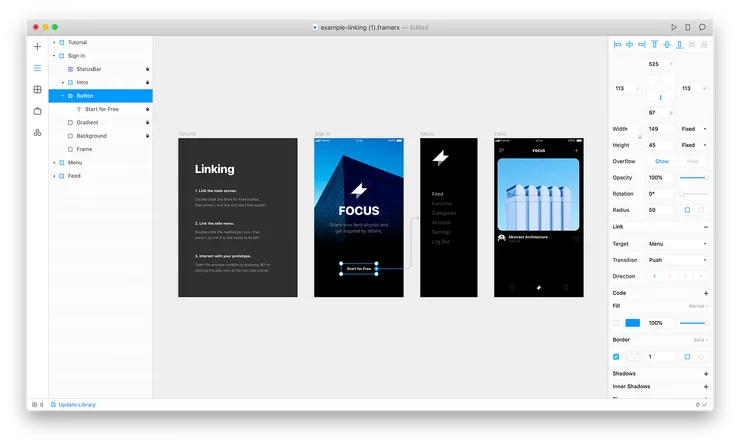Image resolution: width=740 pixels, height=446 pixels.
Task: Open the comments chat icon in title bar
Action: tap(702, 27)
